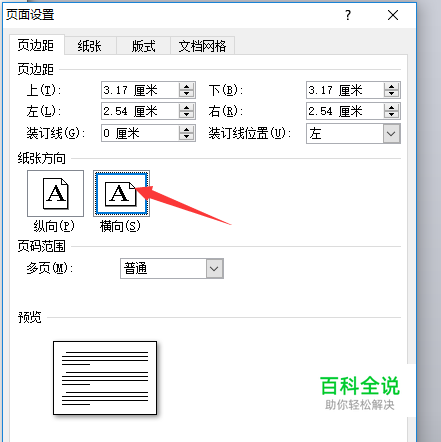Click the 上 top margin input field
Image resolution: width=441 pixels, height=442 pixels.
pyautogui.click(x=140, y=90)
